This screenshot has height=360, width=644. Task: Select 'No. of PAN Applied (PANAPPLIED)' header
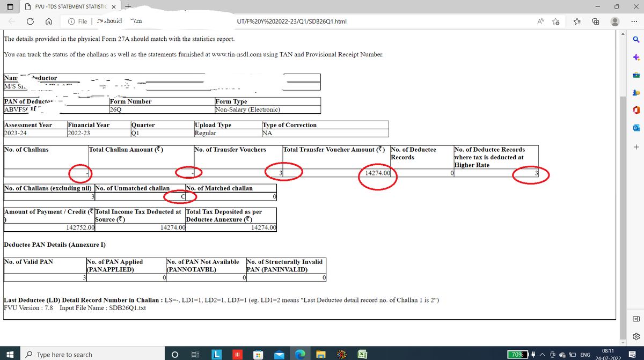[114, 266]
